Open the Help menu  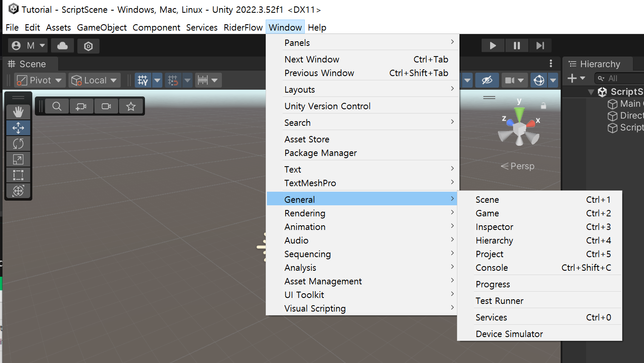tap(317, 28)
